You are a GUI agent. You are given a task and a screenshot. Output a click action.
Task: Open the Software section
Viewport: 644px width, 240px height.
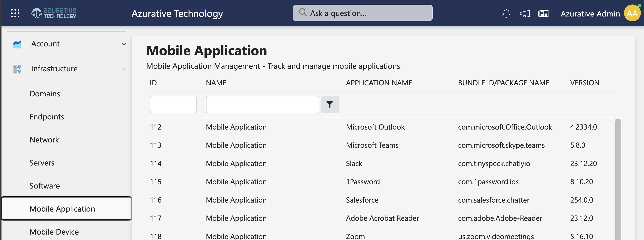click(x=44, y=185)
